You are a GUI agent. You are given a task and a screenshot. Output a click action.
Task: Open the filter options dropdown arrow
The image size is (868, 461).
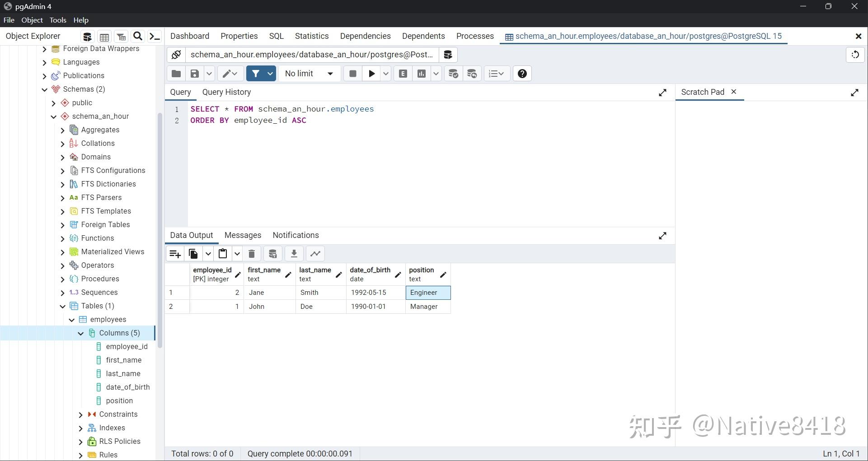click(270, 74)
